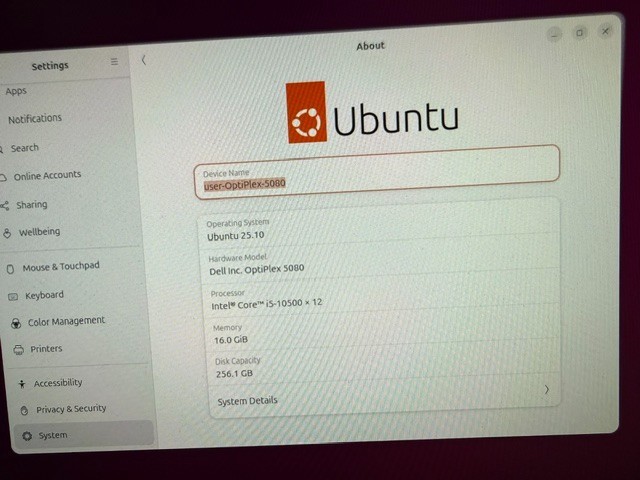Expand System Details with right chevron
640x480 pixels.
(x=547, y=390)
